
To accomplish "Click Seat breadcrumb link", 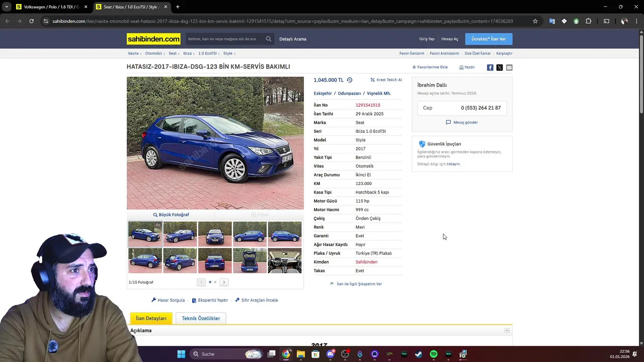I will pyautogui.click(x=173, y=53).
